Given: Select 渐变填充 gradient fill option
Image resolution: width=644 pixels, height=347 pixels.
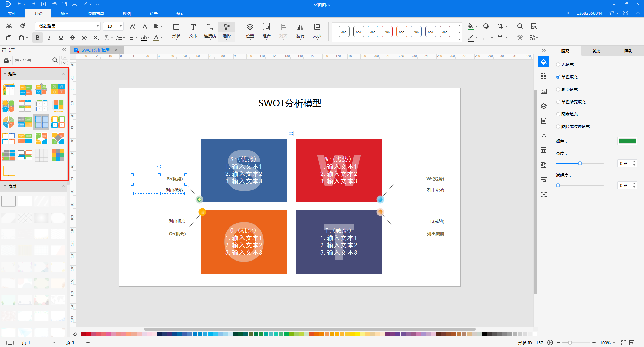Looking at the screenshot, I should pos(567,89).
